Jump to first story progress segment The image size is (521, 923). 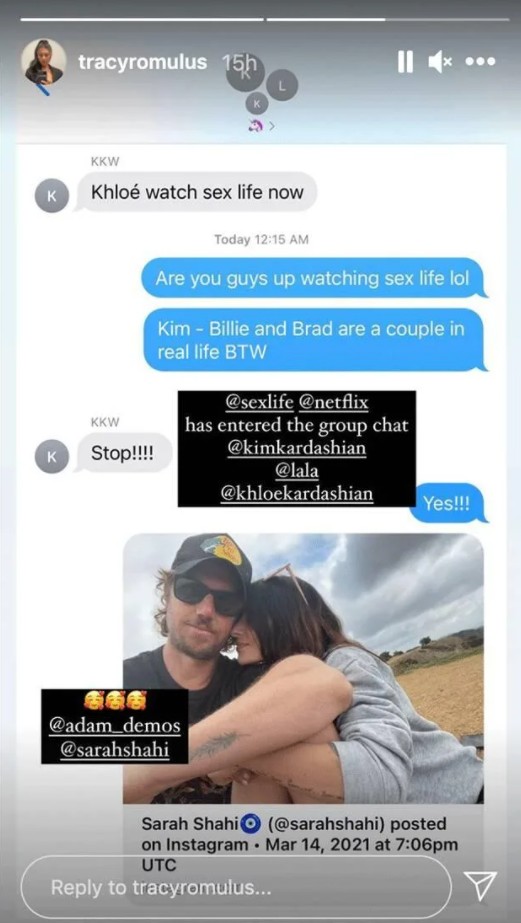click(142, 19)
